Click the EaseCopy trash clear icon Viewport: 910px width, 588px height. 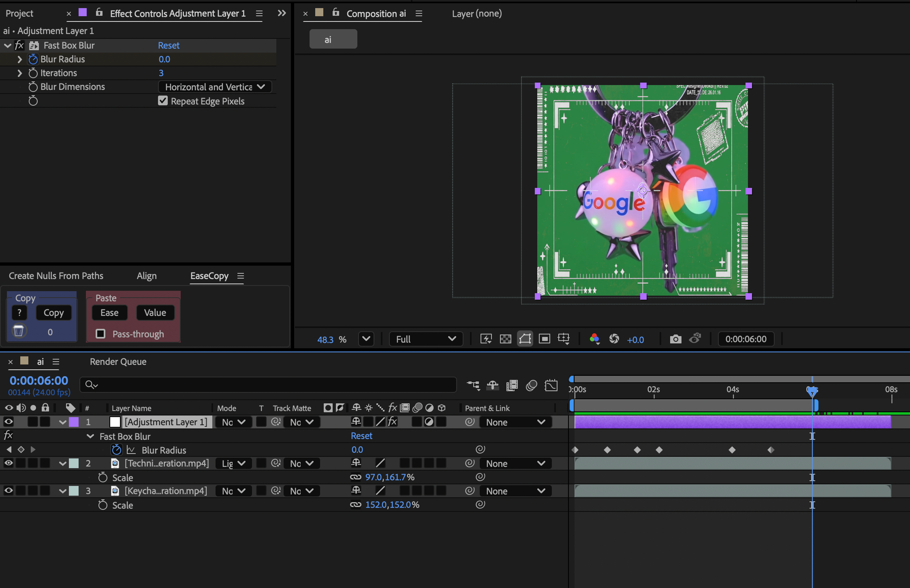tap(19, 331)
